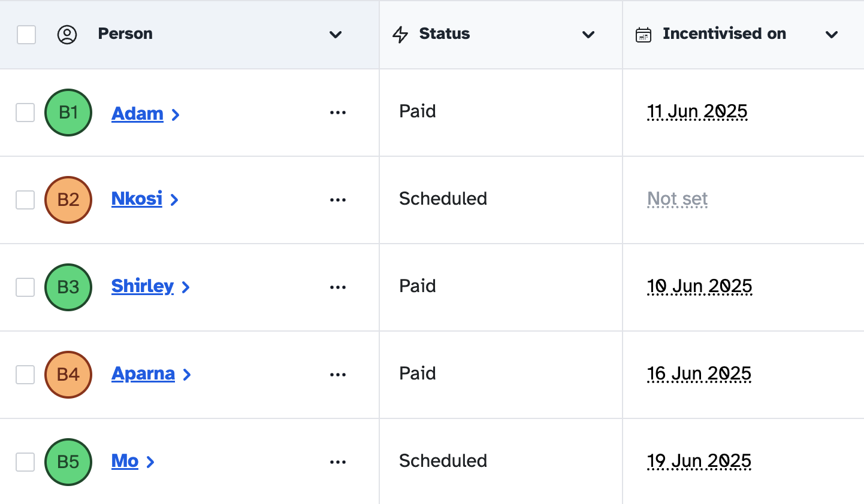864x504 pixels.
Task: Select the checkbox for Mo's row
Action: [x=25, y=462]
